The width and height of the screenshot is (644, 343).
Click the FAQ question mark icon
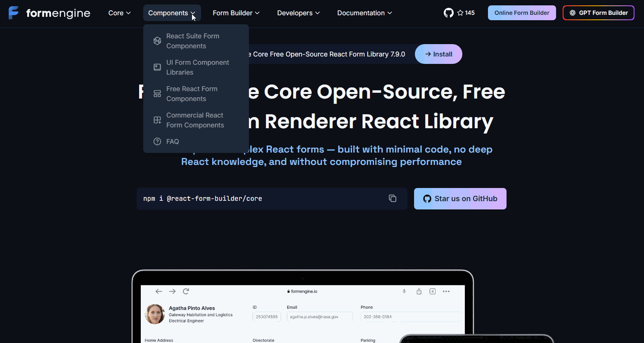tap(157, 141)
